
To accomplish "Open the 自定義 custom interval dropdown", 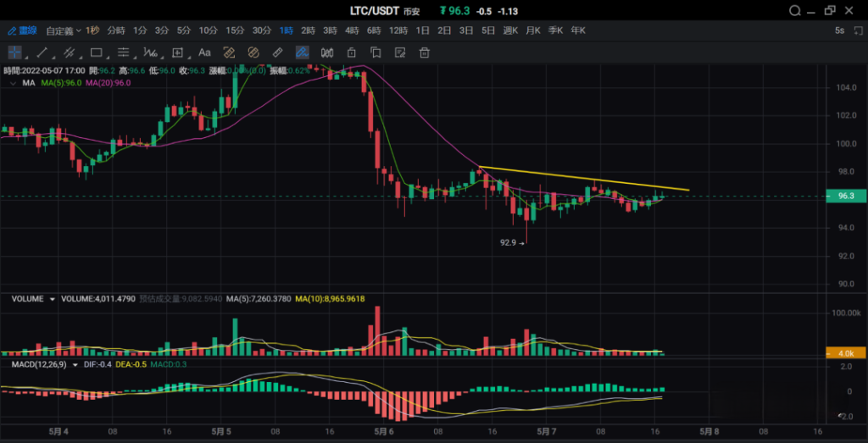I will (x=63, y=31).
